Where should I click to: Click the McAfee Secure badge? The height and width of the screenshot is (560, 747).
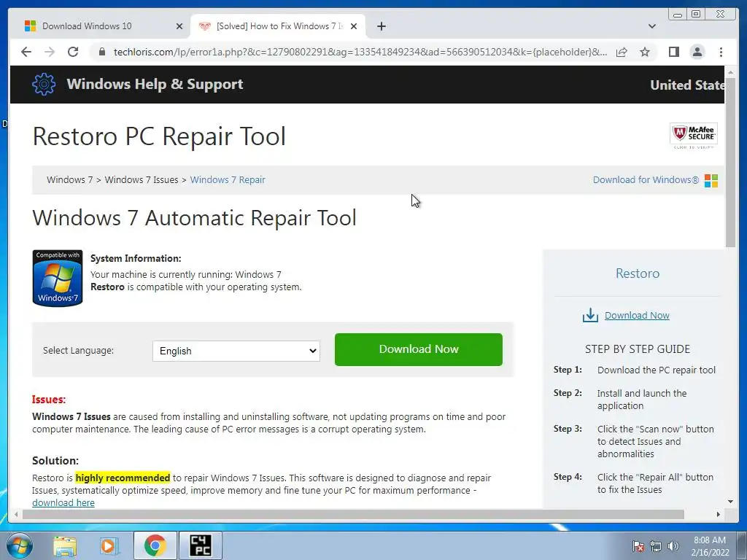pyautogui.click(x=693, y=136)
